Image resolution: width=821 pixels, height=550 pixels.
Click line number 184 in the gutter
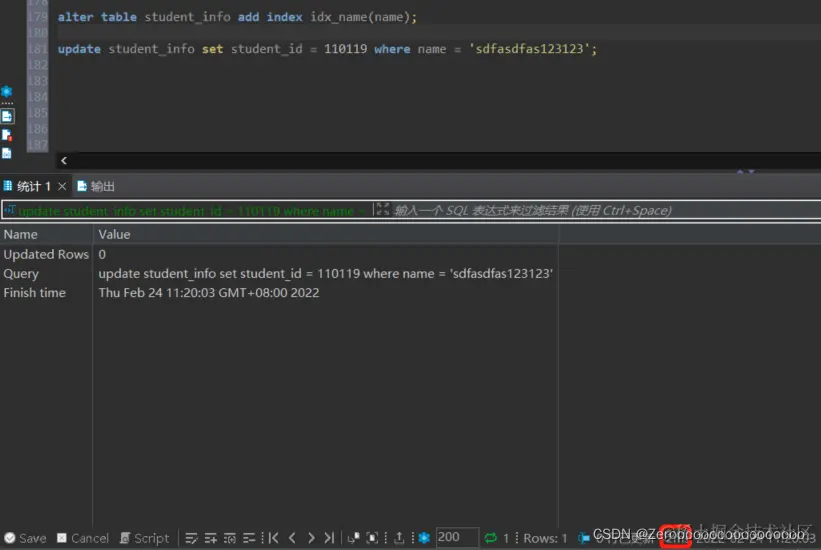(38, 97)
